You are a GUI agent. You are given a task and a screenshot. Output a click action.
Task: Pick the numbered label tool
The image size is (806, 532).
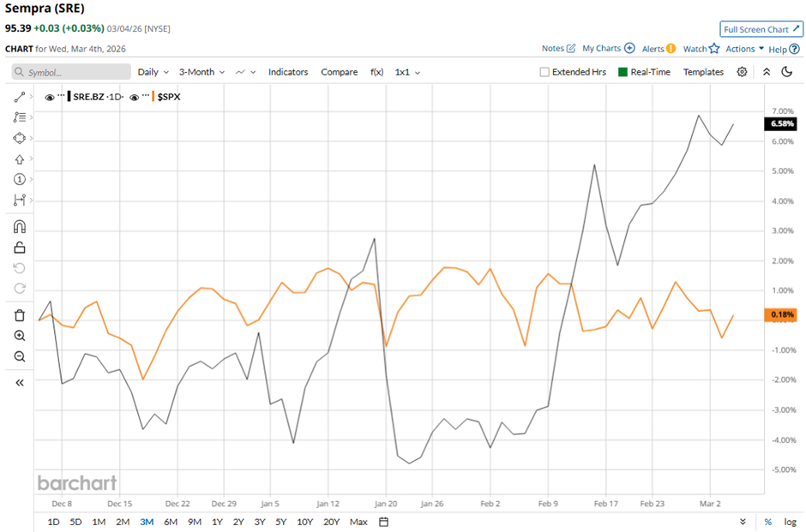(x=20, y=179)
